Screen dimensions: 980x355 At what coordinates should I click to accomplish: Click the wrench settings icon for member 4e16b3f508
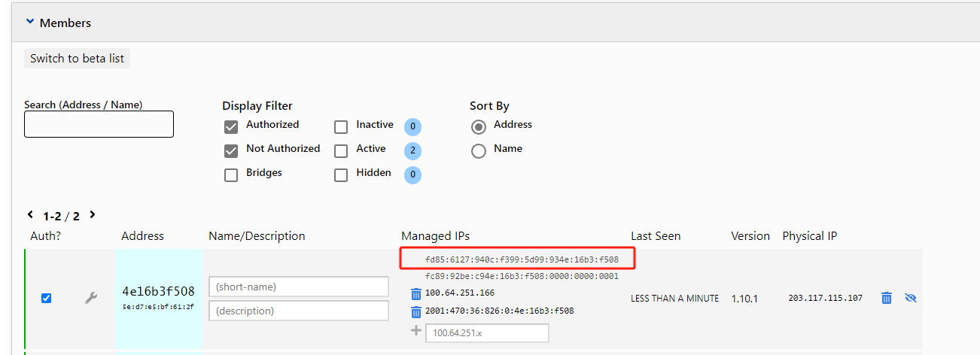pos(91,298)
